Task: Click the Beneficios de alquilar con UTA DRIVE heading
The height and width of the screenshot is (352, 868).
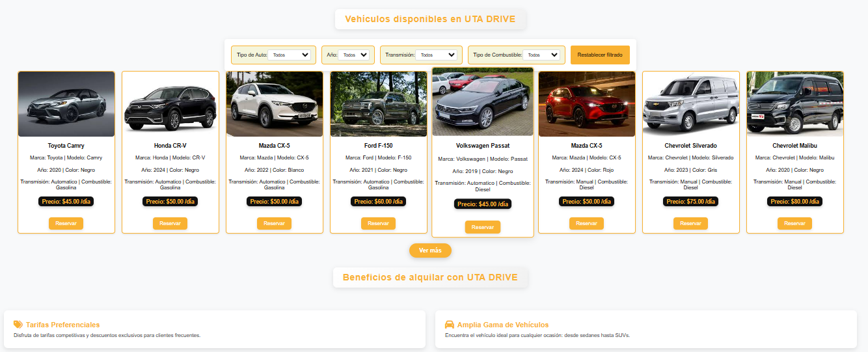Action: click(x=430, y=277)
